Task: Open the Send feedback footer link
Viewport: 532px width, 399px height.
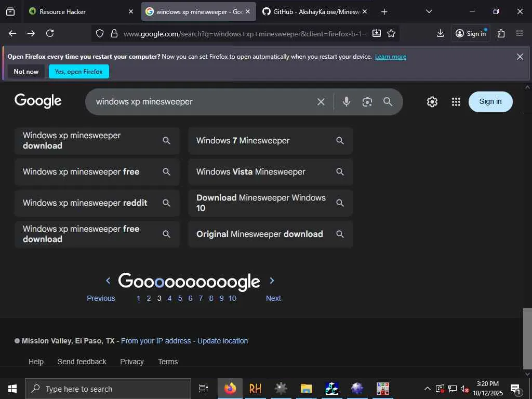Action: (x=82, y=362)
